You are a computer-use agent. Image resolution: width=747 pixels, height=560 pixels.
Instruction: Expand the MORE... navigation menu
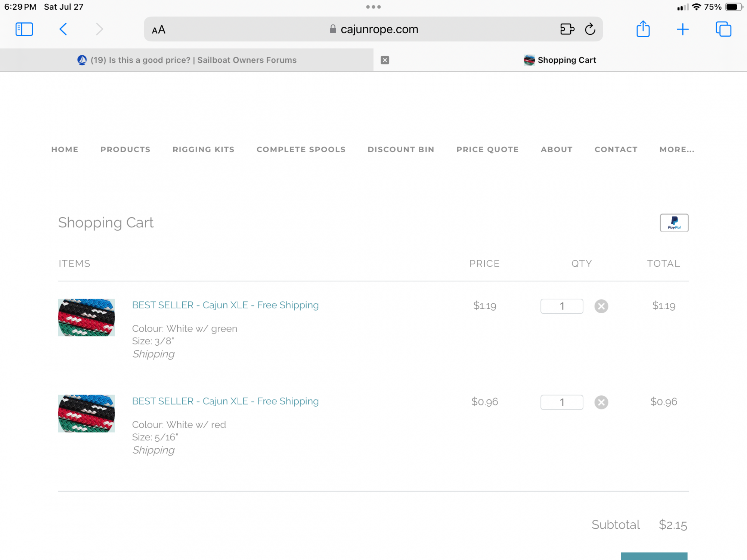677,149
